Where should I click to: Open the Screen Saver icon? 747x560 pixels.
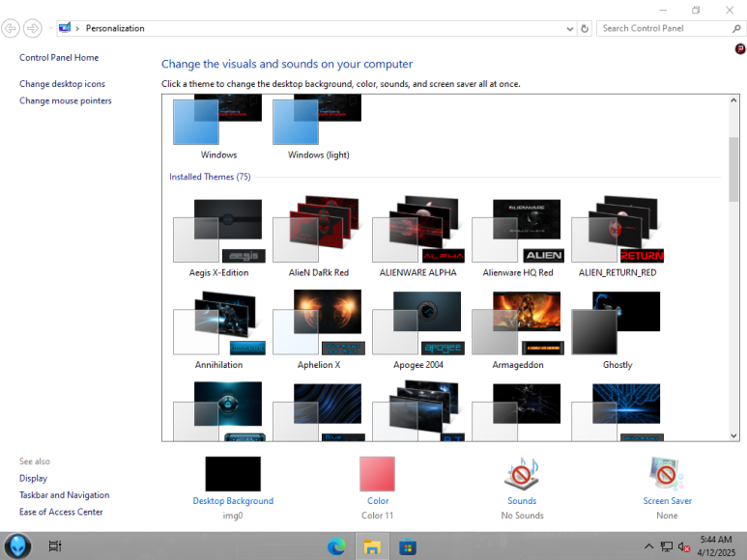[667, 474]
